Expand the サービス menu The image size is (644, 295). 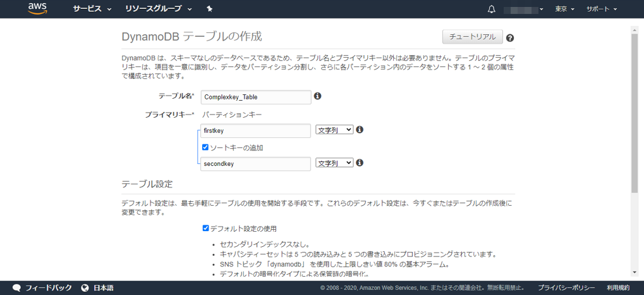coord(92,9)
